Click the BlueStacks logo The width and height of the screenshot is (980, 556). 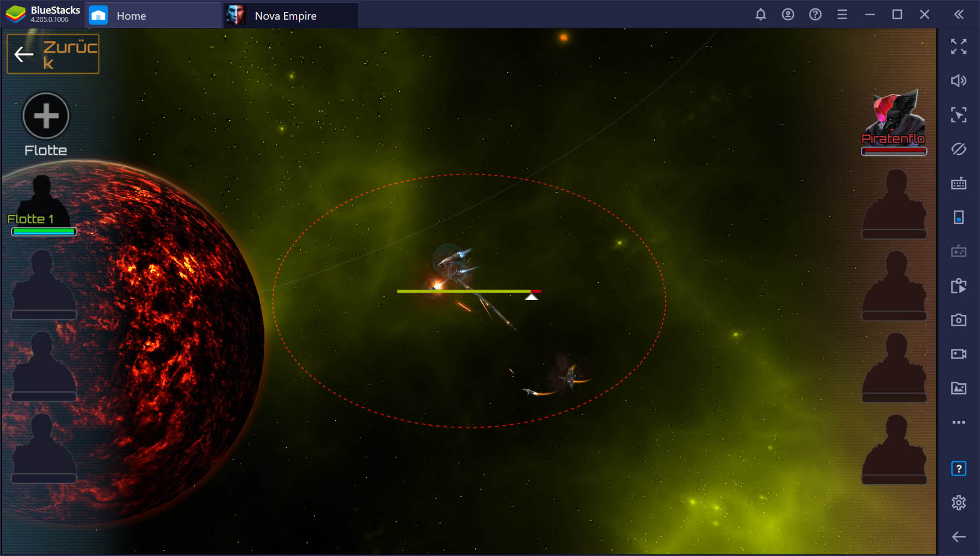[x=15, y=14]
